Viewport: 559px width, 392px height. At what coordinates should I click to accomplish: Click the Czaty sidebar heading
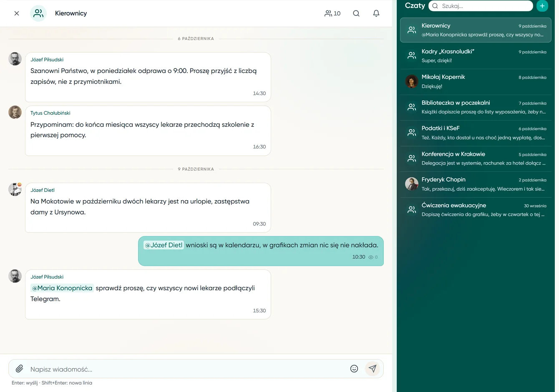click(415, 5)
